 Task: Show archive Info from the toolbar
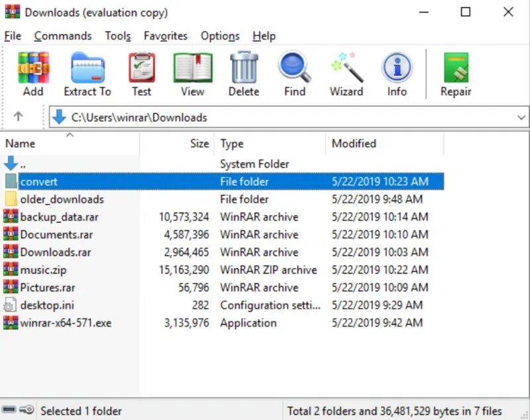click(397, 68)
